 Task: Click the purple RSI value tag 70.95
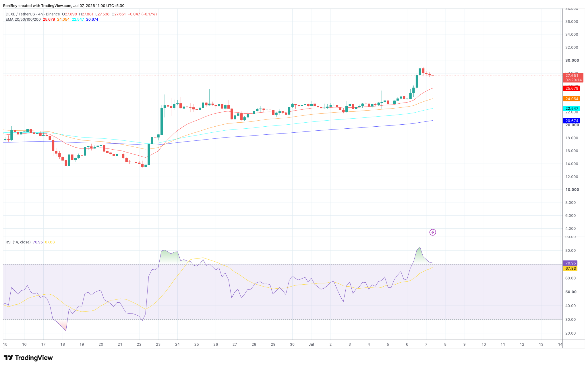pos(570,263)
